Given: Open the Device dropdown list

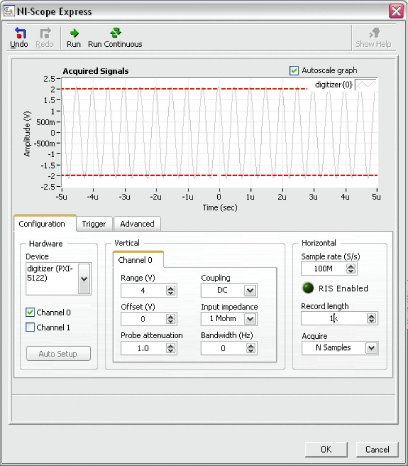Looking at the screenshot, I should point(84,279).
